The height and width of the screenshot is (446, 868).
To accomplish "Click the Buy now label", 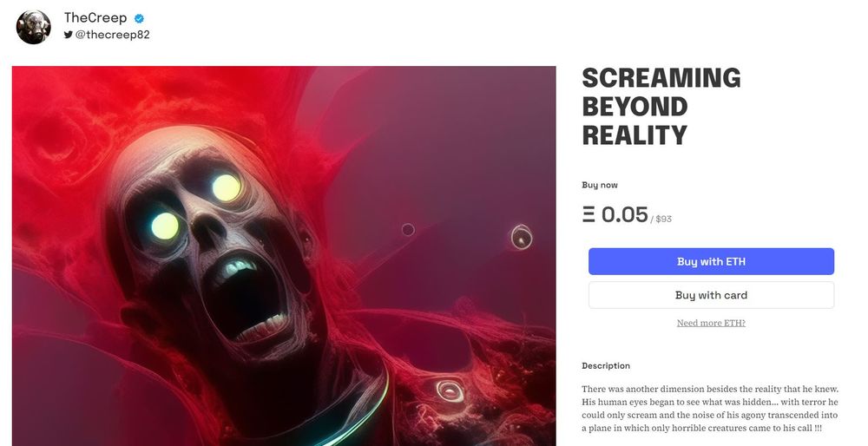I will [x=600, y=185].
